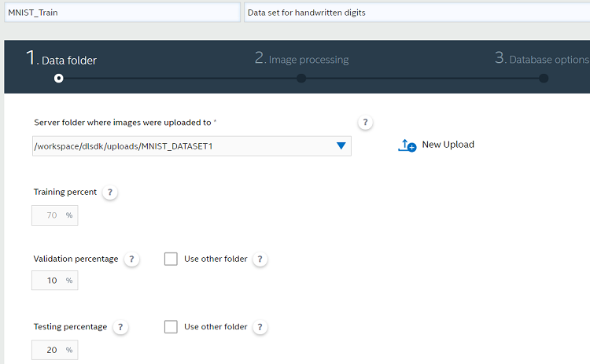
Task: Click the step 3 progress dot
Action: 544,78
